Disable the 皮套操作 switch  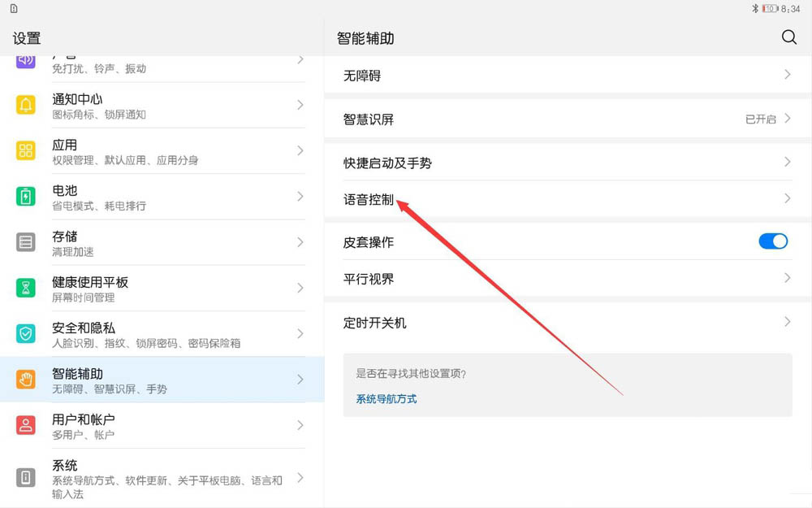tap(772, 241)
